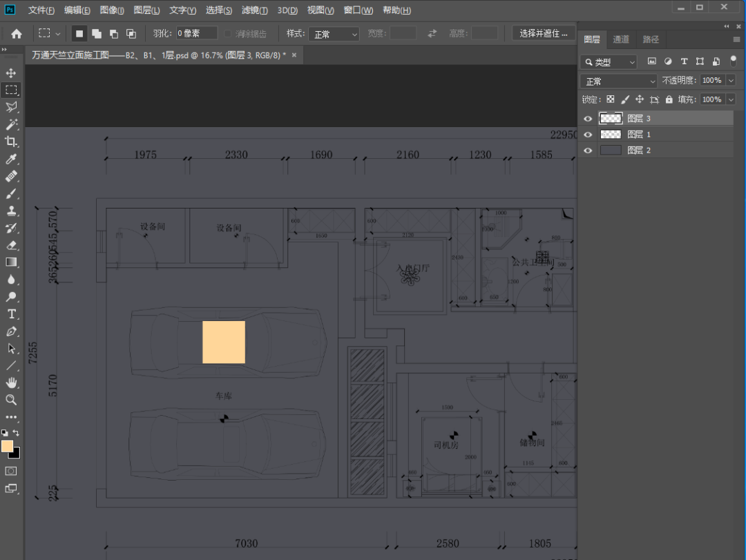This screenshot has height=560, width=746.
Task: Open the blend mode 正常 dropdown
Action: (x=618, y=81)
